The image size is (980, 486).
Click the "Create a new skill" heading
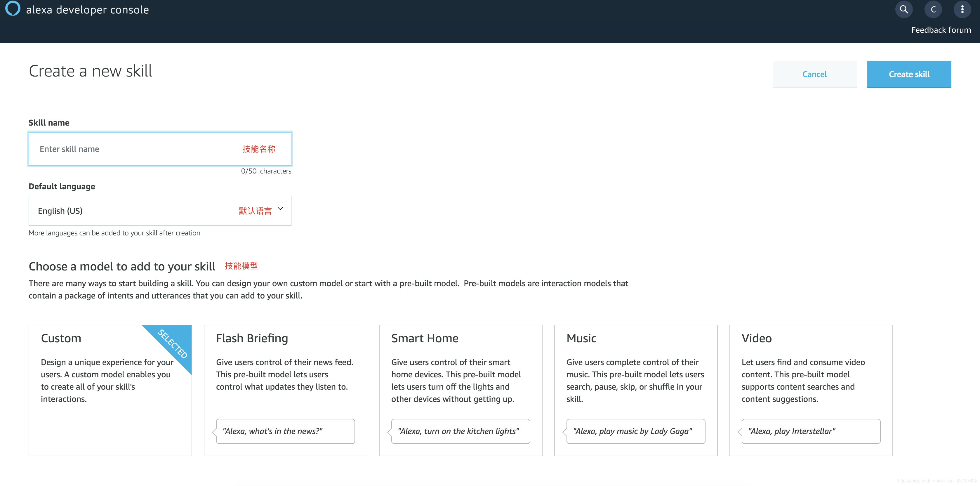(x=91, y=71)
